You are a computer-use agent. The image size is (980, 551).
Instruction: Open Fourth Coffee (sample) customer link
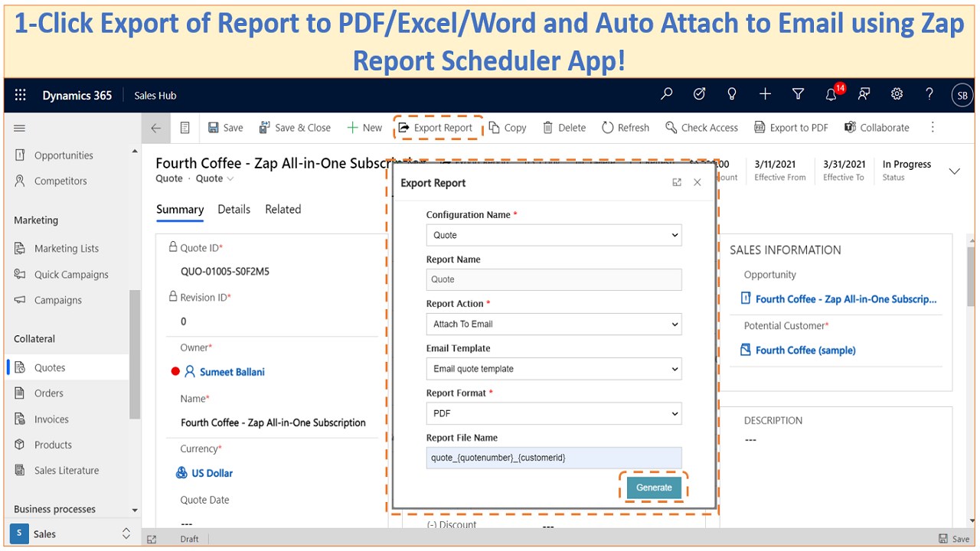(x=805, y=350)
